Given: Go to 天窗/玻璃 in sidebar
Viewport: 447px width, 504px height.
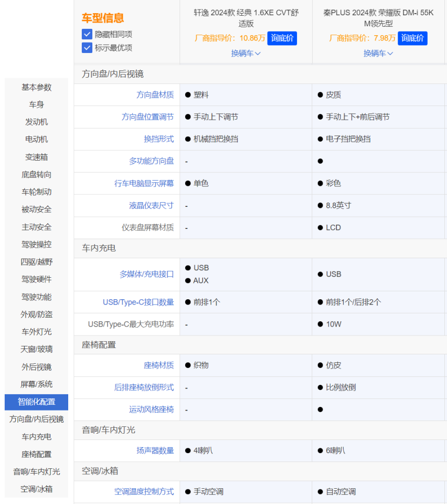Looking at the screenshot, I should click(36, 349).
